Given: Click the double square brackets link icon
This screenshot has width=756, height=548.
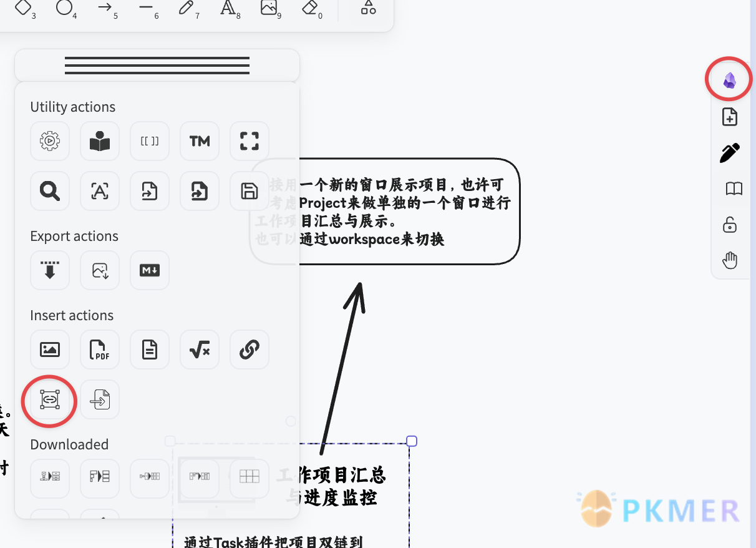Looking at the screenshot, I should [150, 141].
